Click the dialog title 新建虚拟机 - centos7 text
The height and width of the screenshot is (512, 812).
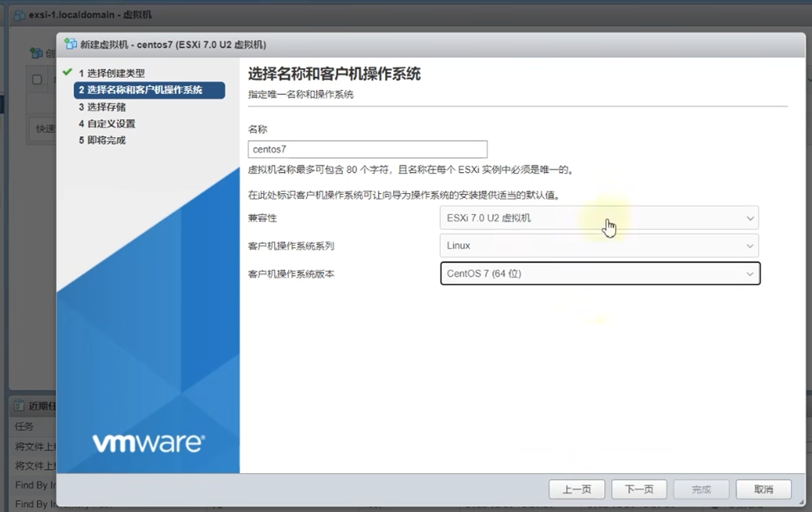(x=173, y=45)
